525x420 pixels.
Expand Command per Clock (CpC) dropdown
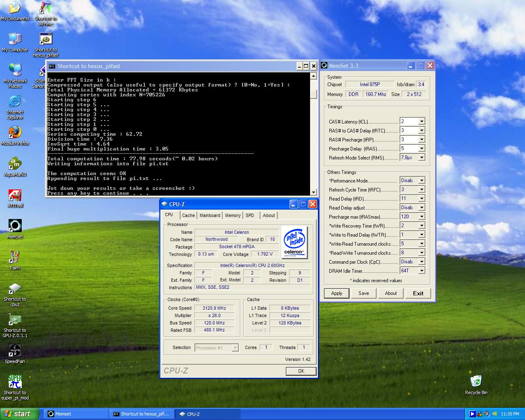click(421, 262)
